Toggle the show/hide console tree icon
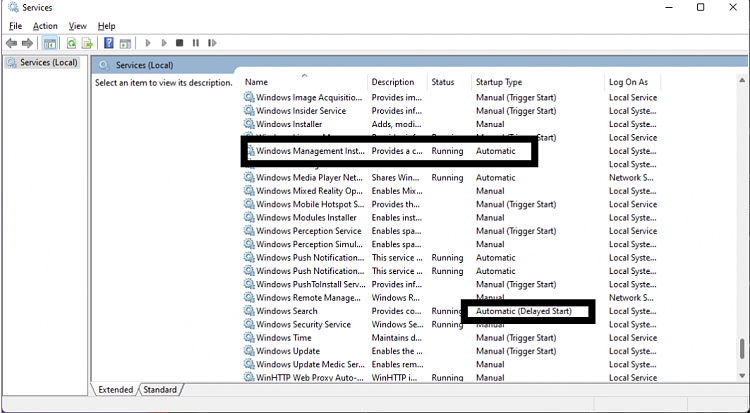Image resolution: width=750 pixels, height=413 pixels. [x=50, y=43]
